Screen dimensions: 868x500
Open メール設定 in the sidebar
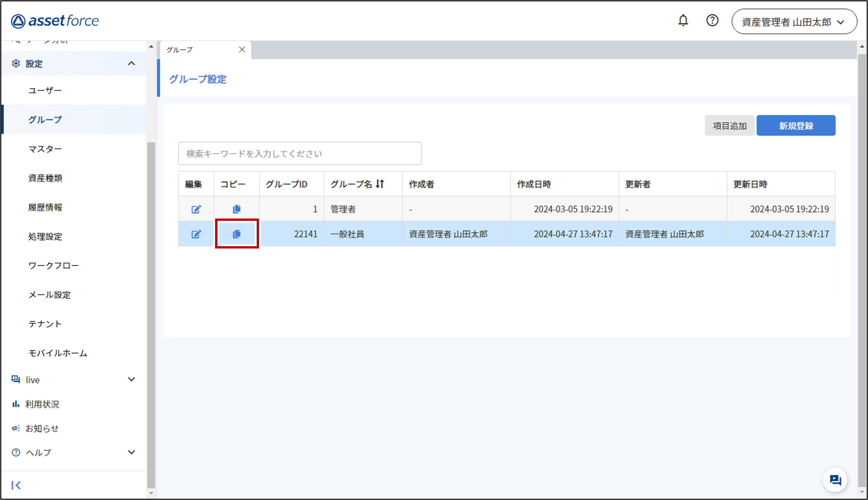coord(49,295)
